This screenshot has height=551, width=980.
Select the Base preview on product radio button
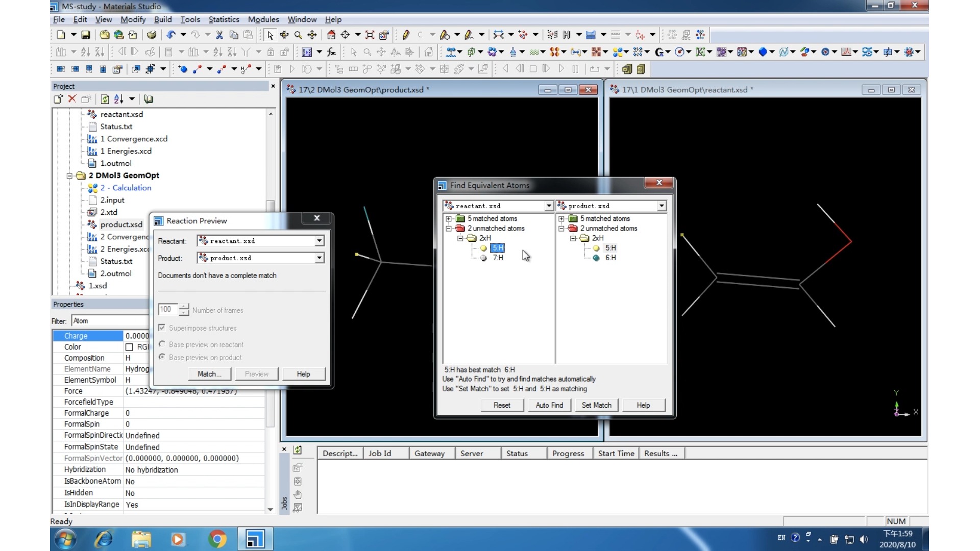click(x=162, y=357)
